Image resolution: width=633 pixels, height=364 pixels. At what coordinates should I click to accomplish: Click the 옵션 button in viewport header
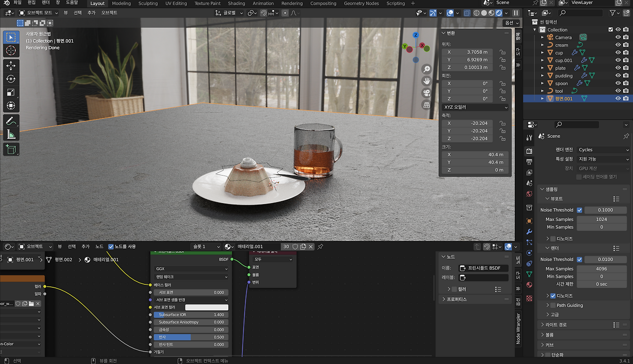pyautogui.click(x=511, y=23)
